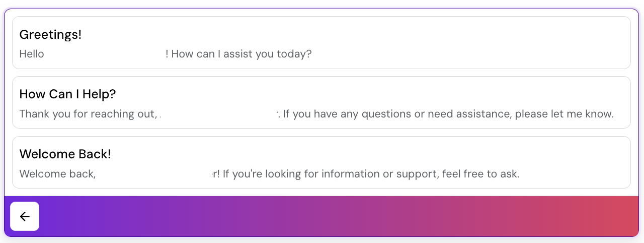This screenshot has width=644, height=243.
Task: Click the "Welcome Back!" heading
Action: coord(65,154)
